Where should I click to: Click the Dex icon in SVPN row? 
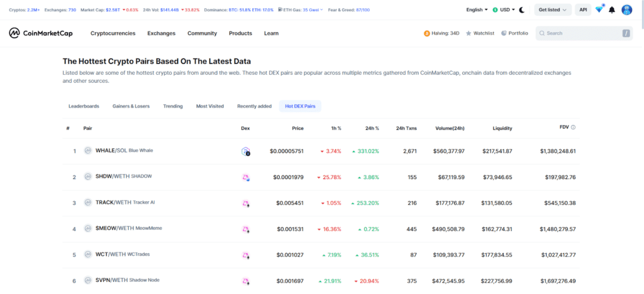[x=246, y=281]
